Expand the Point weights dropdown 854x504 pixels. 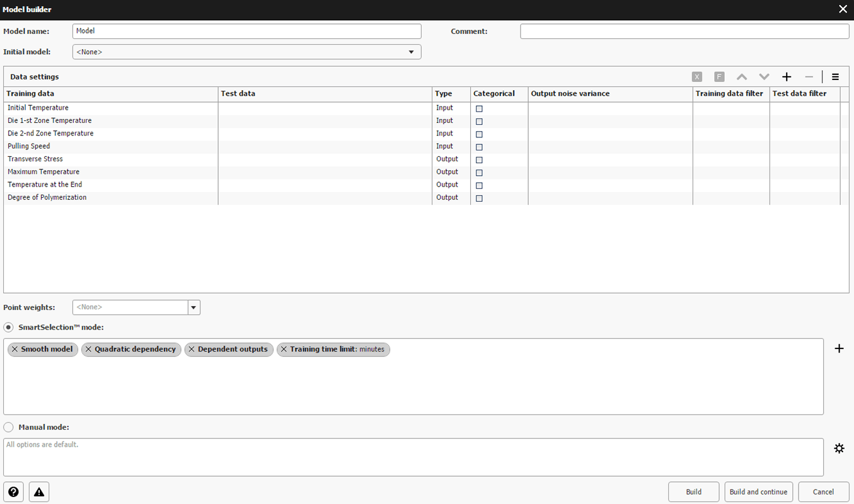pyautogui.click(x=194, y=307)
